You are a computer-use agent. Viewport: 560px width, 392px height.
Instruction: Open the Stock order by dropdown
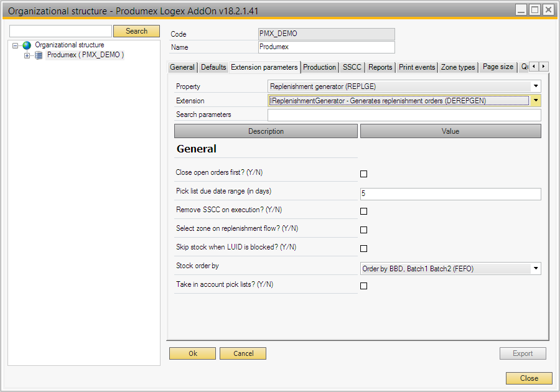[x=535, y=269]
